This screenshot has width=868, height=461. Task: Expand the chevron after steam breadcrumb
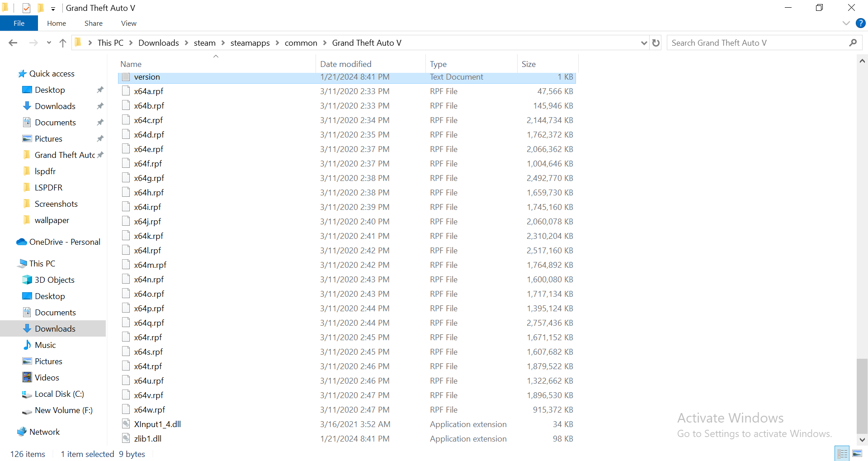(223, 43)
